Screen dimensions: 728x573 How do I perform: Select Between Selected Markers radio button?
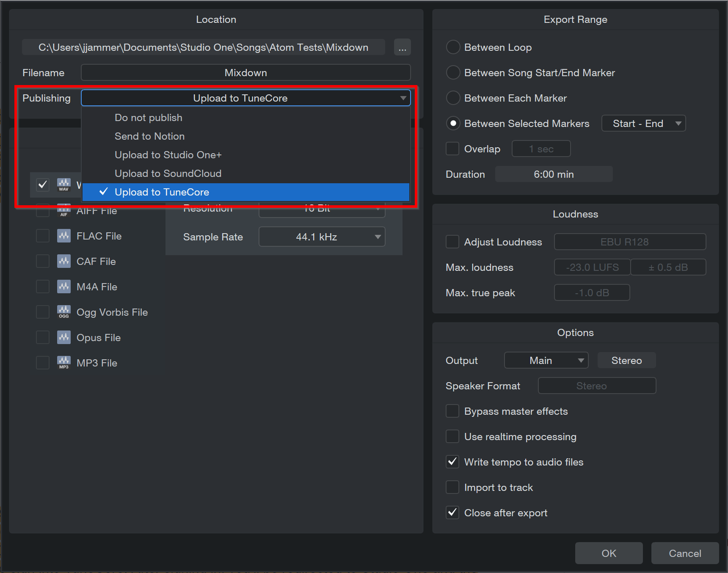(453, 123)
